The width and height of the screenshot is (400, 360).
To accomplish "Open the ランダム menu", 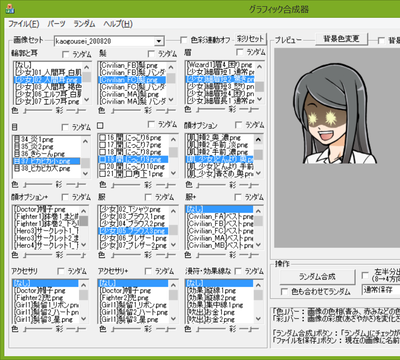I will tap(84, 24).
